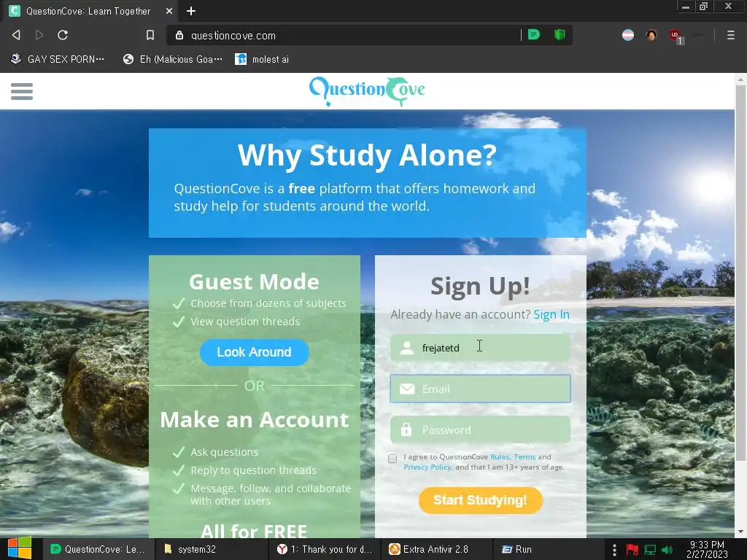Click the padlock site security icon
747x560 pixels.
pos(179,35)
